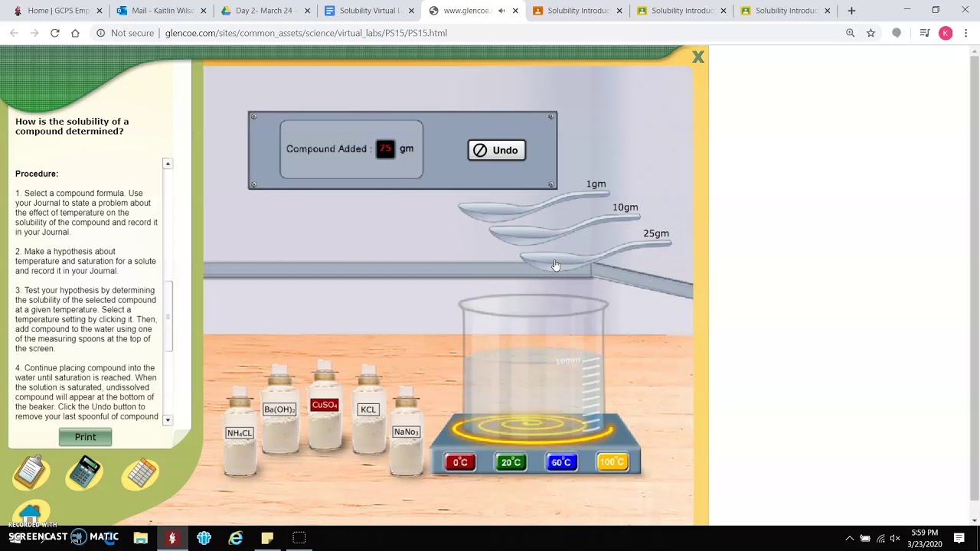The image size is (980, 551).
Task: Open the notification center in taskbar
Action: click(x=959, y=538)
